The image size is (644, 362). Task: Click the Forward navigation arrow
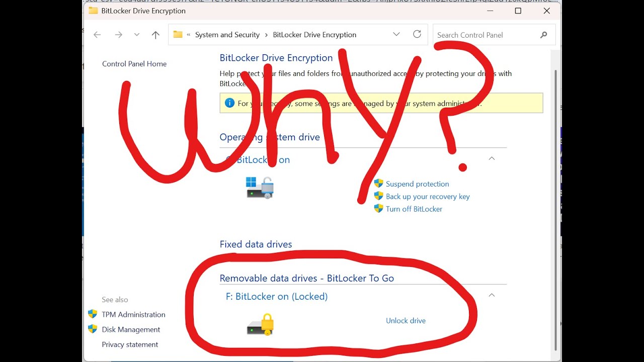(x=118, y=35)
